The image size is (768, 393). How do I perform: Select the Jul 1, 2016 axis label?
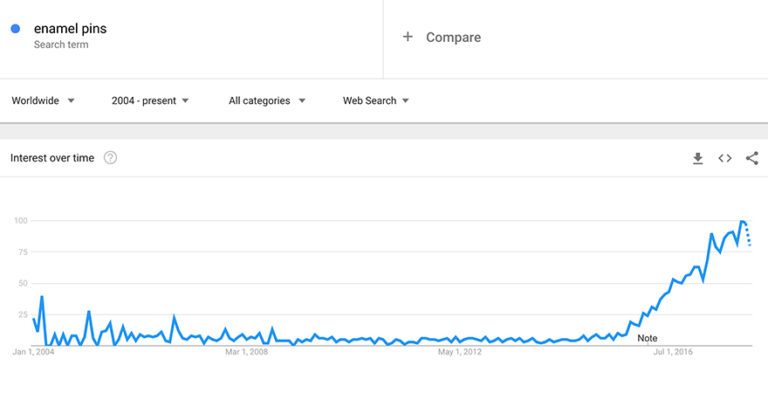(673, 352)
